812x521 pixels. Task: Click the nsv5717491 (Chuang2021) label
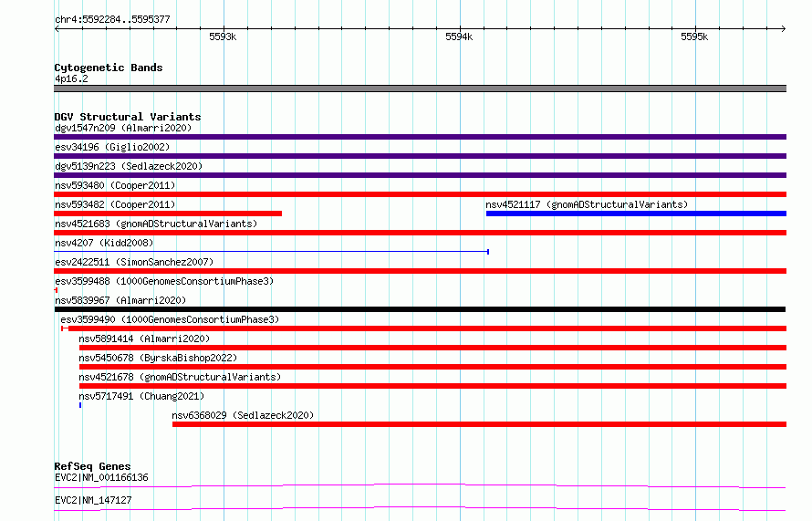(142, 396)
